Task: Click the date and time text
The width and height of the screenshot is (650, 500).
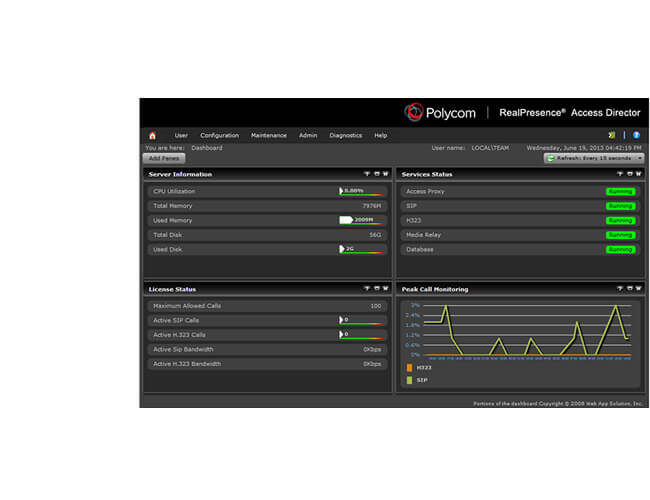Action: pos(584,148)
